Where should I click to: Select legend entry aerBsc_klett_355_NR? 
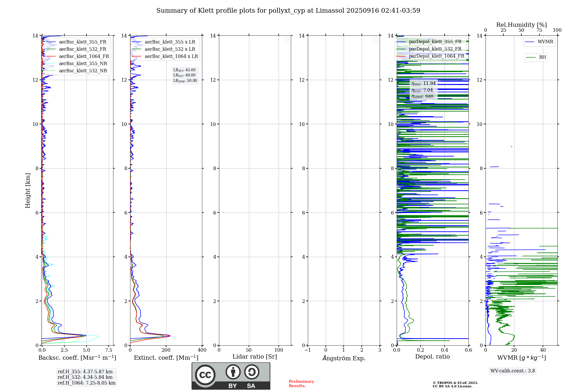(x=76, y=64)
